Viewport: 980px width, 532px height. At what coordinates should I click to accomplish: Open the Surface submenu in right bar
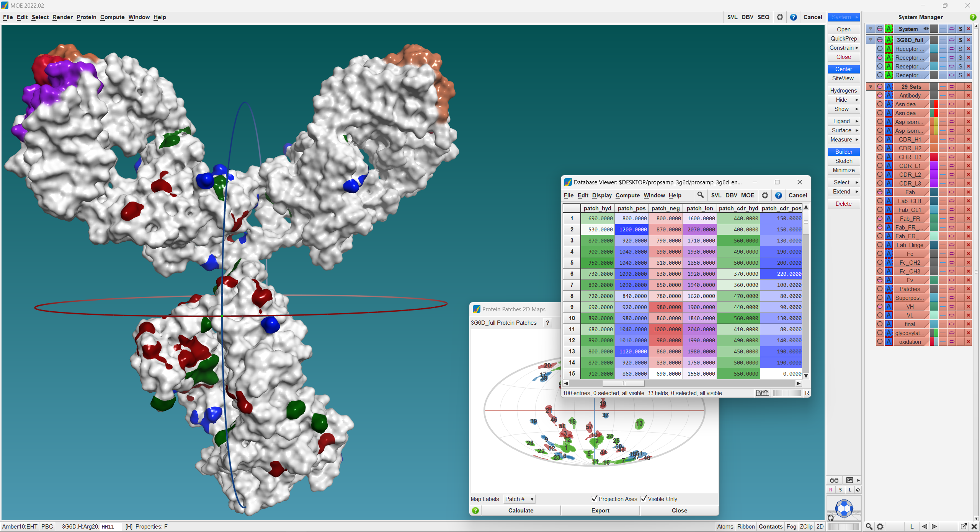point(844,130)
